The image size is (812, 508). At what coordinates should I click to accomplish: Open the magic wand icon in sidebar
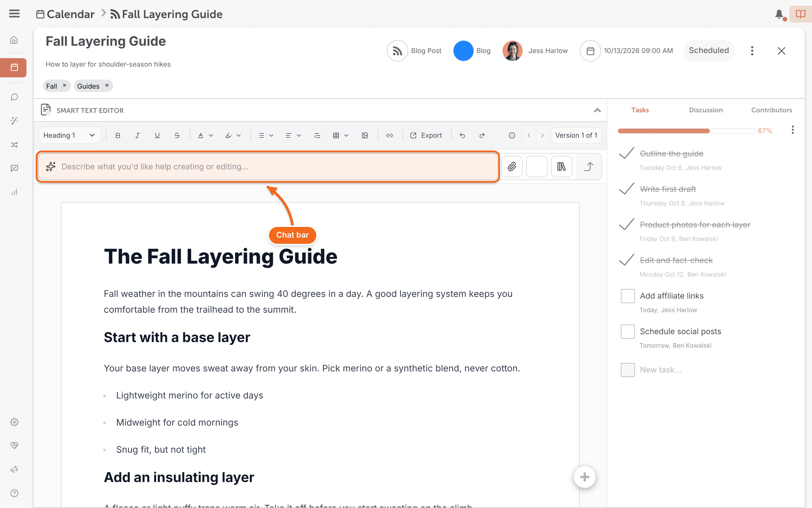[14, 121]
